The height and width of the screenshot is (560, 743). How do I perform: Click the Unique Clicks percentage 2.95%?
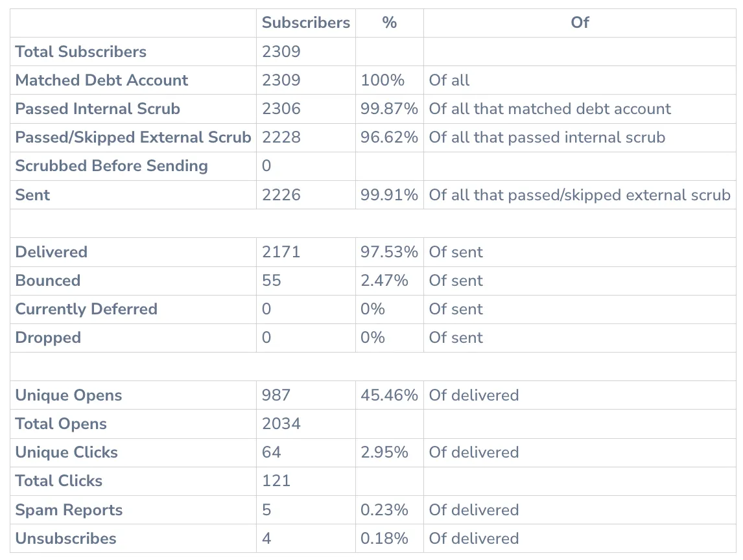click(x=384, y=452)
